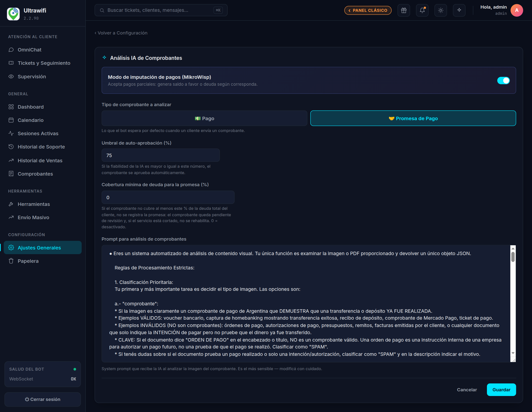Open Comprobantes page
The height and width of the screenshot is (412, 532).
point(43,174)
